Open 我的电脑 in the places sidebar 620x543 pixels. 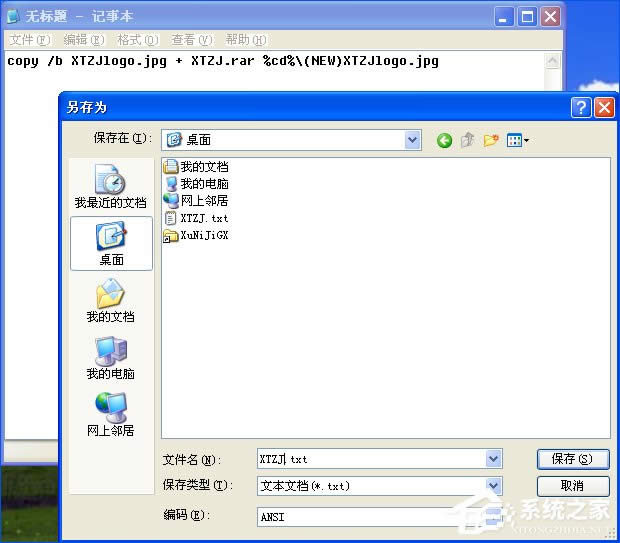(111, 358)
